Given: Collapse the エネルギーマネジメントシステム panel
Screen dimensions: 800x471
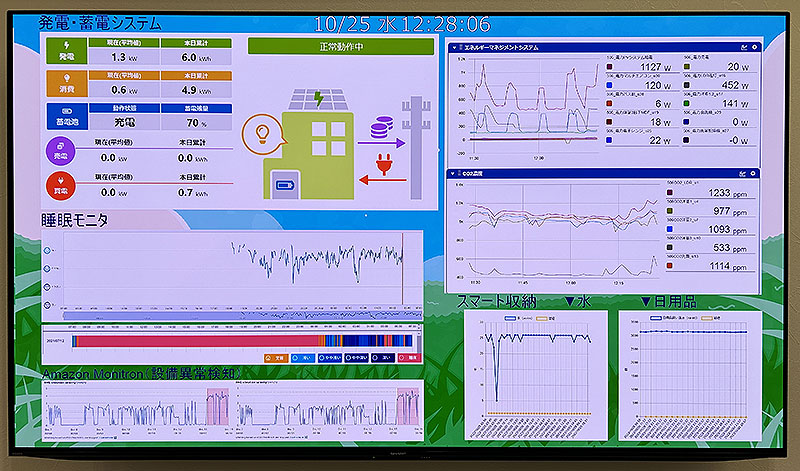Looking at the screenshot, I should pos(454,47).
